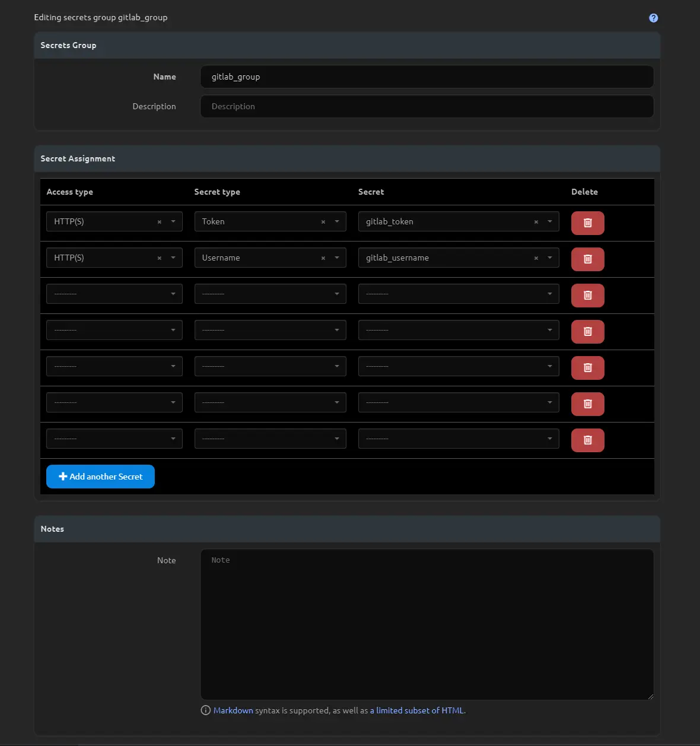This screenshot has width=700, height=746.
Task: Click inside the Note text area
Action: (x=427, y=624)
